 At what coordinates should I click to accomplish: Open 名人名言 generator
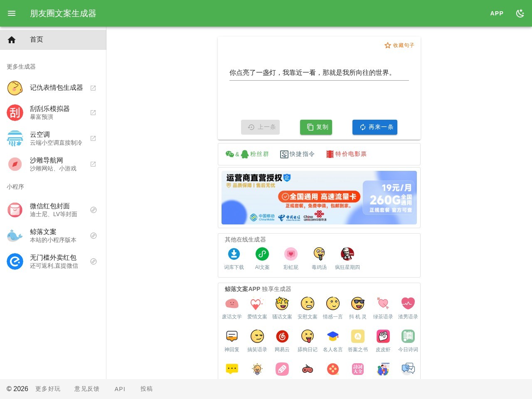click(333, 341)
